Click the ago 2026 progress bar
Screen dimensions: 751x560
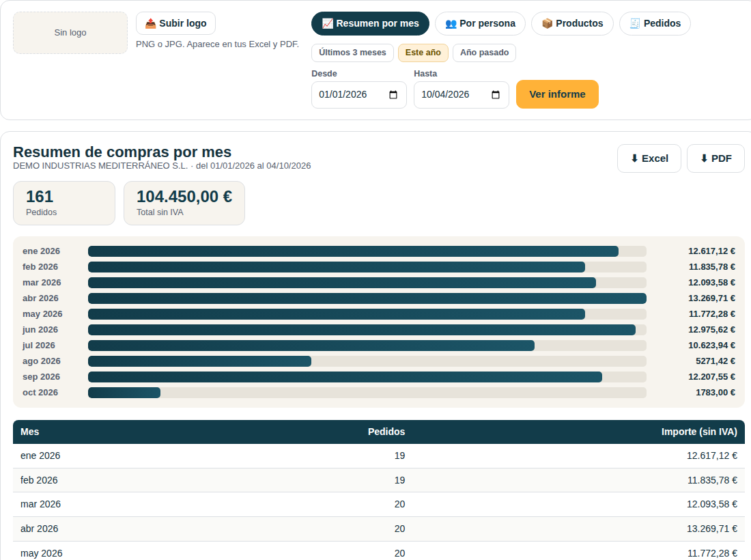(367, 361)
